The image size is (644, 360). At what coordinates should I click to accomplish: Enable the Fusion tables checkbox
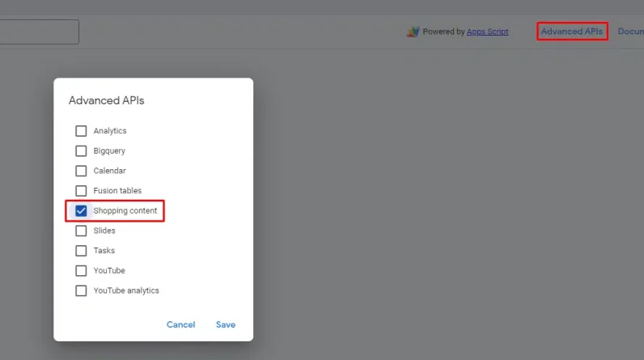point(81,191)
